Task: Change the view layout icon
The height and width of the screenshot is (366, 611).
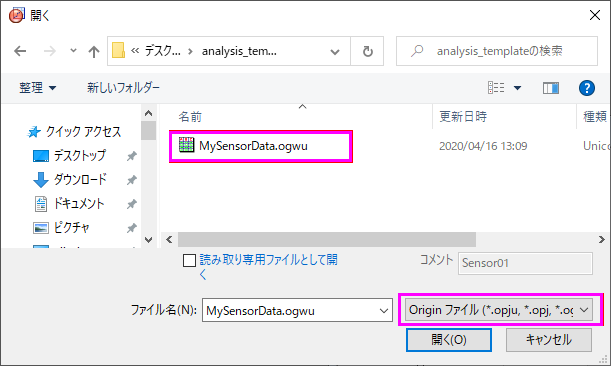Action: pyautogui.click(x=496, y=88)
